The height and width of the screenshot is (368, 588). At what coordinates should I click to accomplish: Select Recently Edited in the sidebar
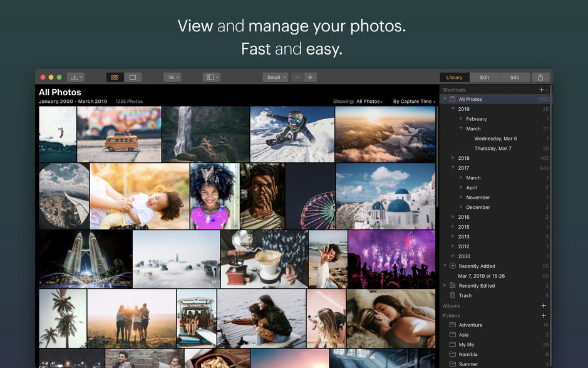coord(476,285)
